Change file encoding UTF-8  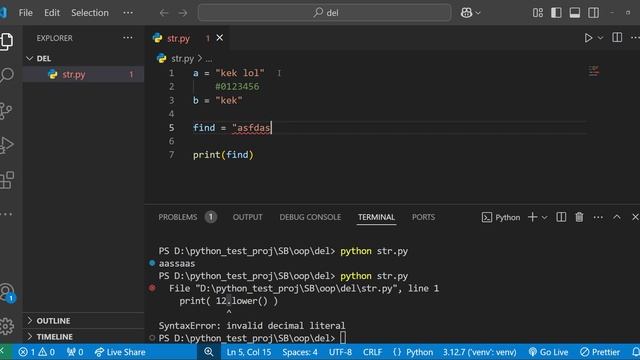click(340, 352)
